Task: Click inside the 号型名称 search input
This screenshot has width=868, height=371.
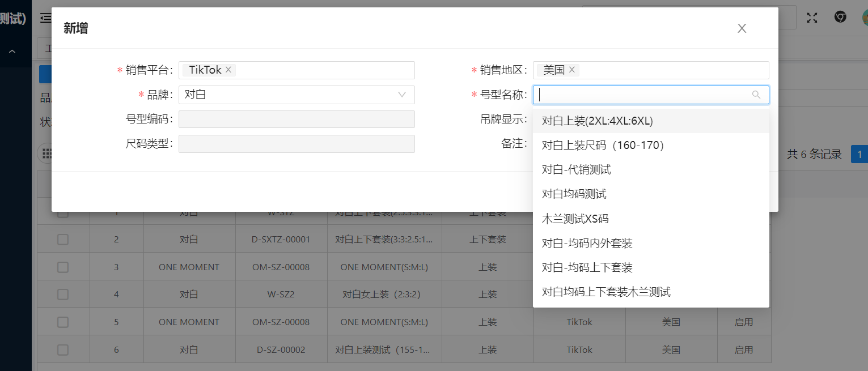Action: pos(641,95)
